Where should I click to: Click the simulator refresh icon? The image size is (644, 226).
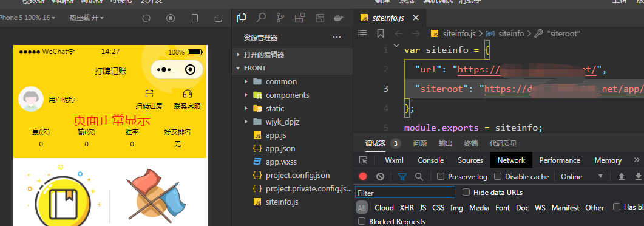point(147,18)
